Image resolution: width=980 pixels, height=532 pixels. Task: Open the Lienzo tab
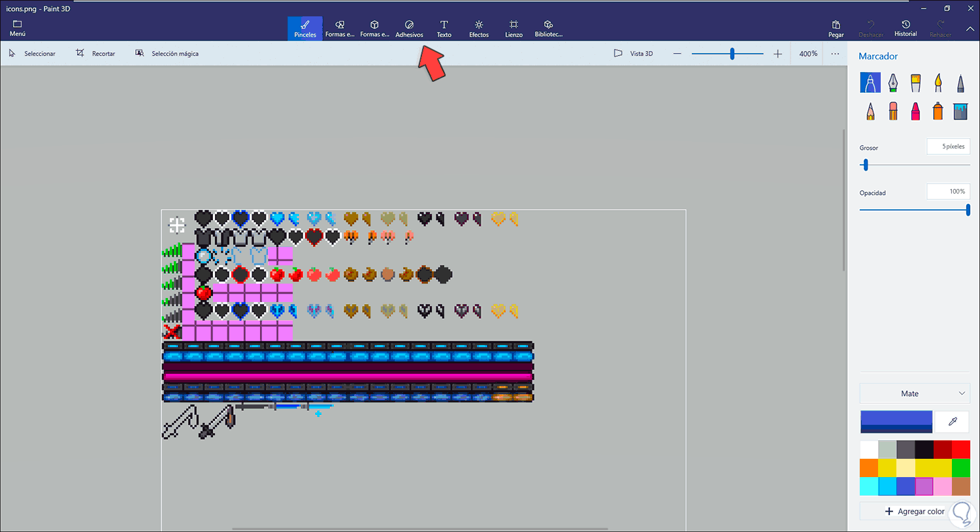514,29
